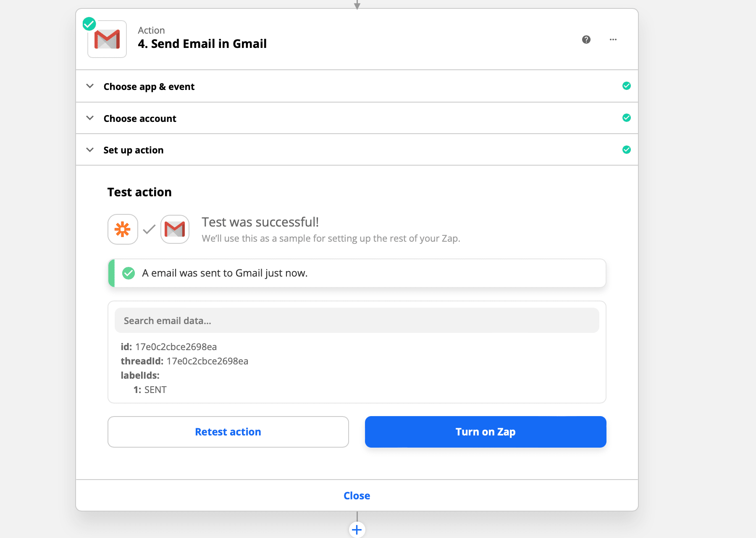Click the '1: SENT' label entry
The height and width of the screenshot is (538, 756).
pyautogui.click(x=150, y=390)
